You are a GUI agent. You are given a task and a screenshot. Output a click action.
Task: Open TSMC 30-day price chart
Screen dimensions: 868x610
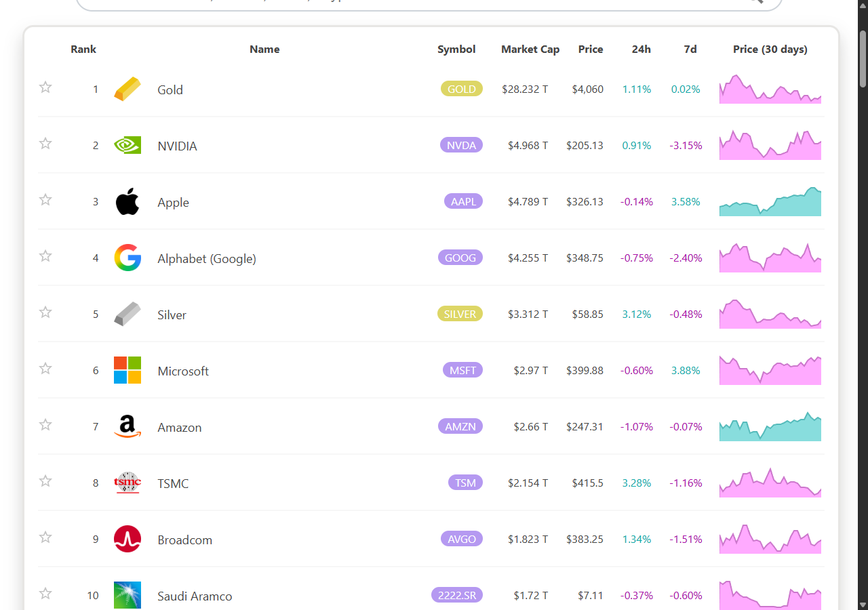(770, 483)
